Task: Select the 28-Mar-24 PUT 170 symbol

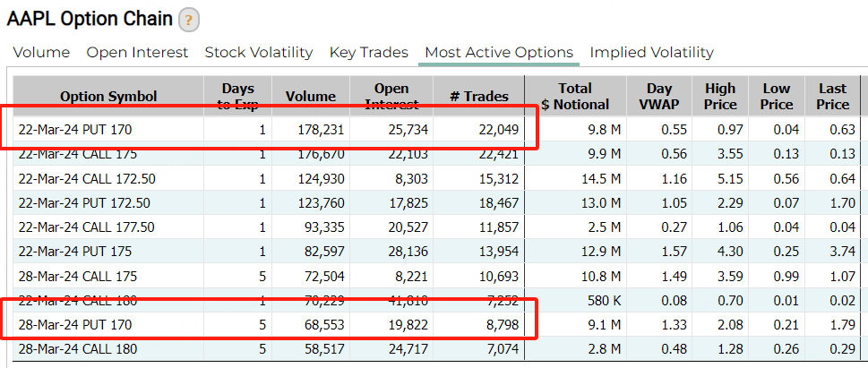Action: tap(75, 325)
